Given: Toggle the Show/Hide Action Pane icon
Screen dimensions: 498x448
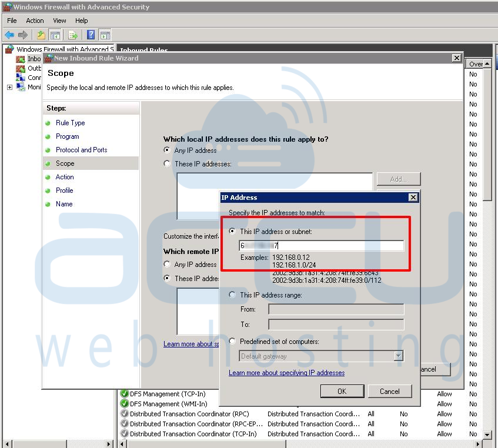Looking at the screenshot, I should [105, 35].
